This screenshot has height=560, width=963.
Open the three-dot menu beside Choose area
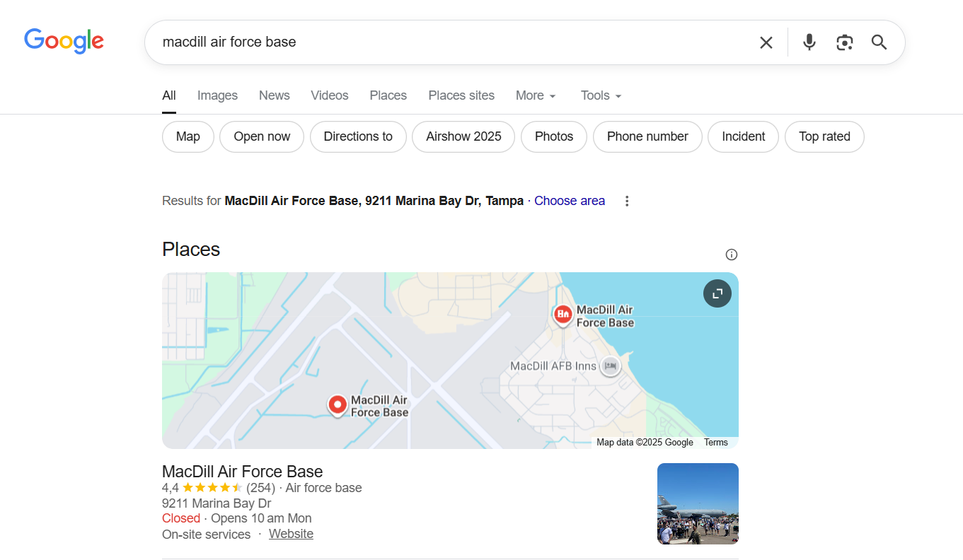click(627, 201)
